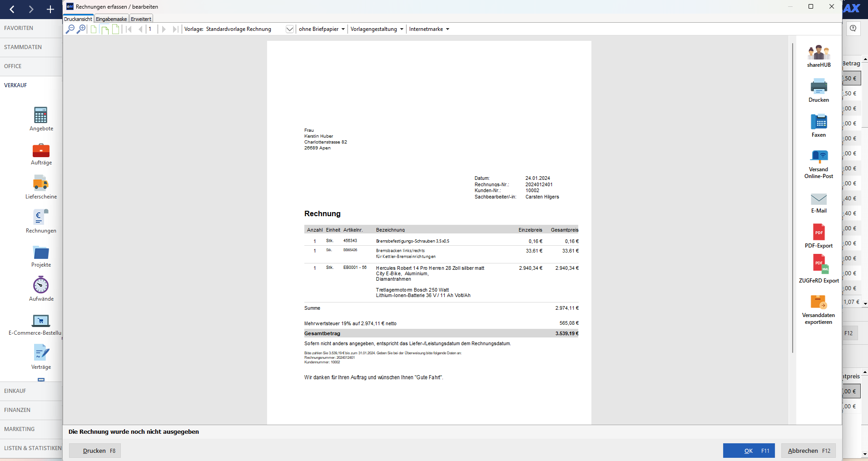Screen dimensions: 868x461
Task: Click the Drucken printer icon in right panel
Action: pyautogui.click(x=818, y=90)
